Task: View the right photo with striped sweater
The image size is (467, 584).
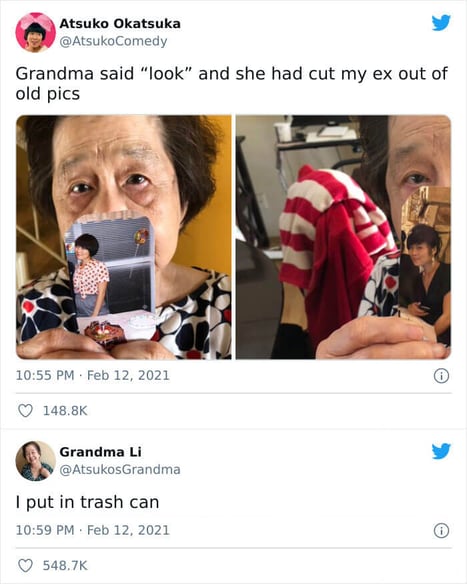Action: (x=343, y=237)
